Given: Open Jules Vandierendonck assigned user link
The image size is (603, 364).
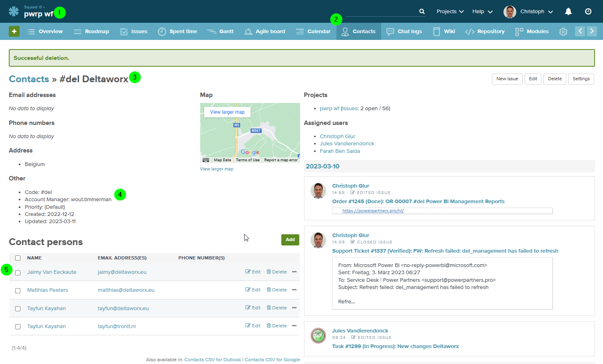Looking at the screenshot, I should click(347, 144).
